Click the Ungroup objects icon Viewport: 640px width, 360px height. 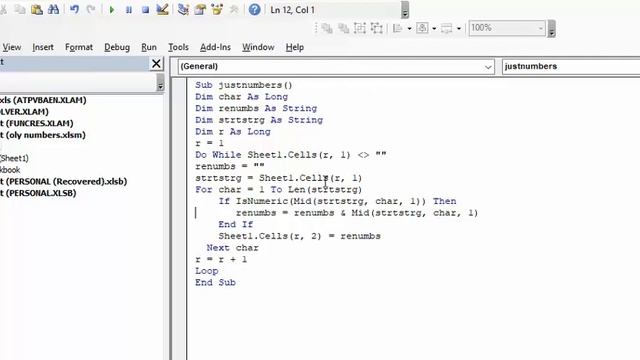tap(377, 28)
